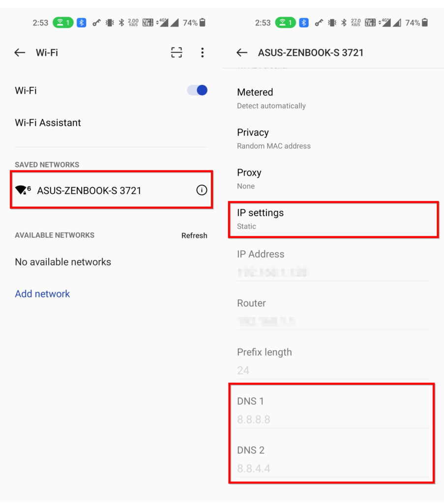Go back from the Wi-Fi screen
Image resolution: width=444 pixels, height=504 pixels.
[x=20, y=52]
